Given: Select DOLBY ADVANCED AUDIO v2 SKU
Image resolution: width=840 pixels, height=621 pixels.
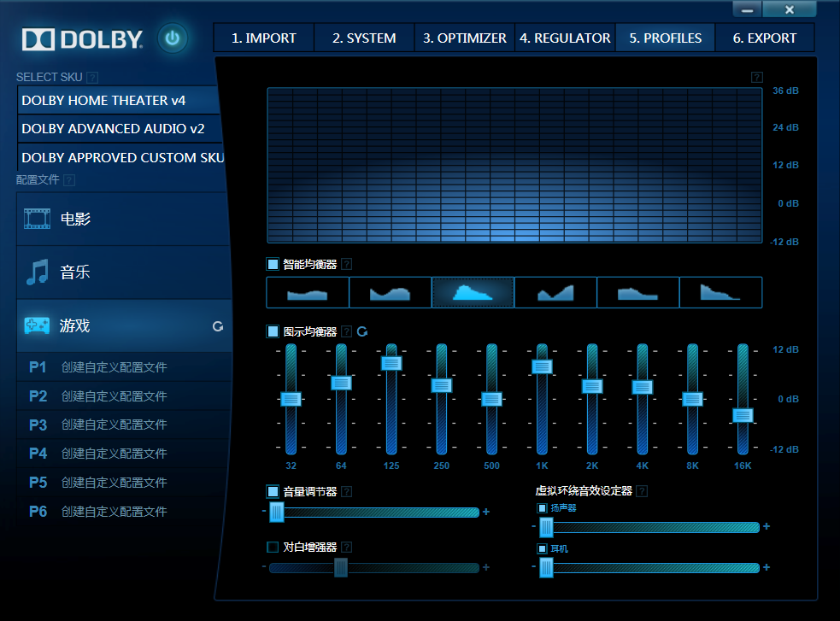Looking at the screenshot, I should [119, 128].
